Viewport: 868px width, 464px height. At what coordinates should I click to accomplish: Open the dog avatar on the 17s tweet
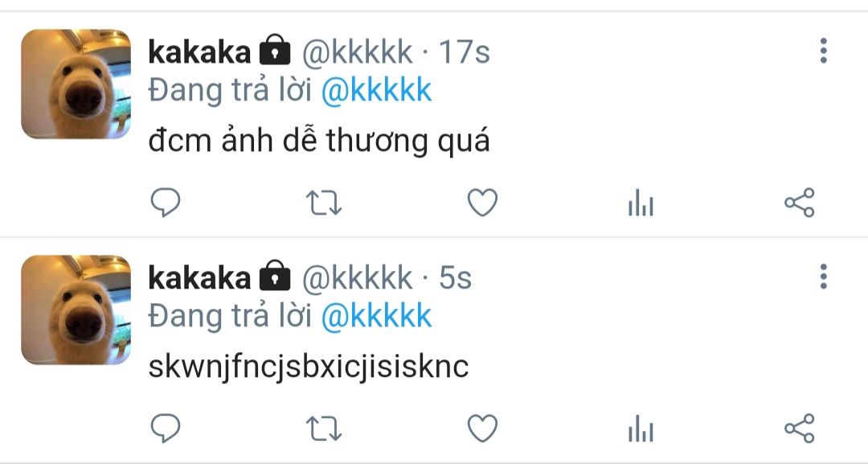click(76, 84)
